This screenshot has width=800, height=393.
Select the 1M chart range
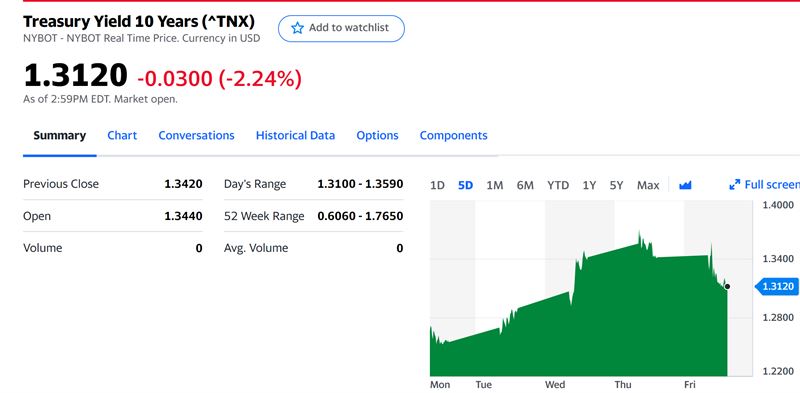(494, 185)
